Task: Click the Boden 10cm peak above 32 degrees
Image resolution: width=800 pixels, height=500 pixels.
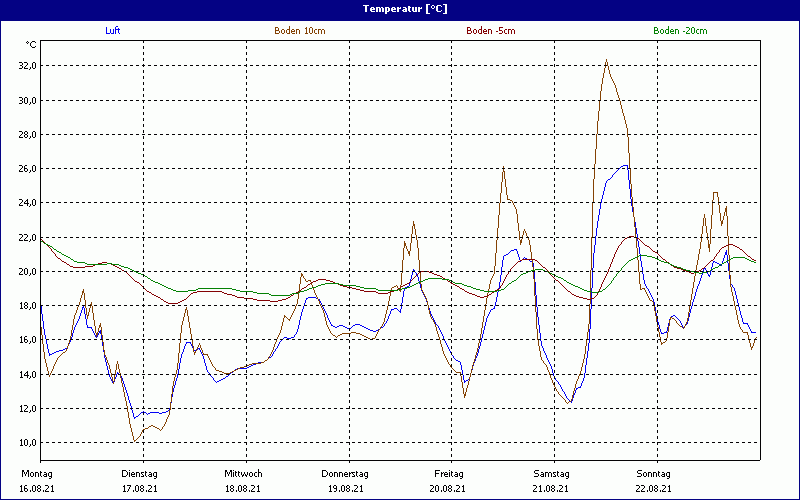Action: [x=606, y=60]
